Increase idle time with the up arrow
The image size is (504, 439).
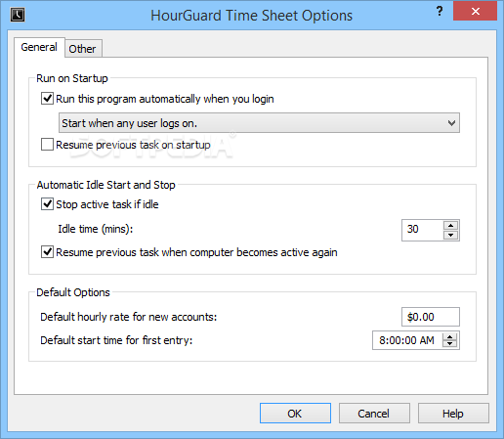click(x=451, y=225)
